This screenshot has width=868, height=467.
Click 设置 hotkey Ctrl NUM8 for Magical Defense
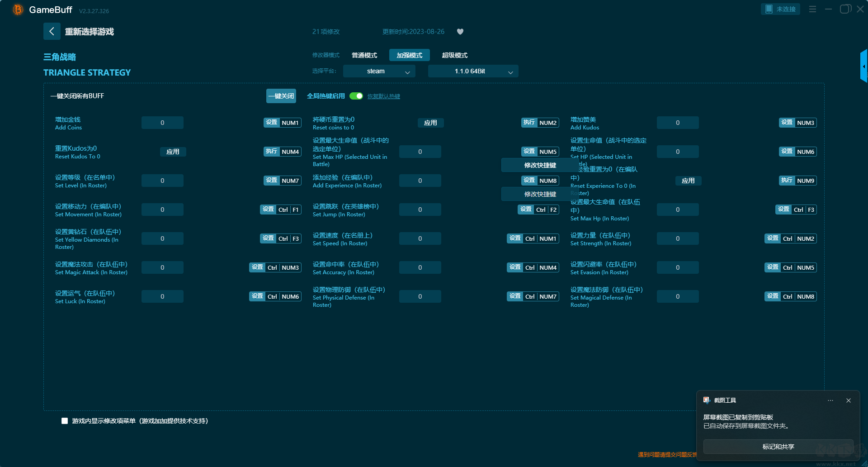791,296
